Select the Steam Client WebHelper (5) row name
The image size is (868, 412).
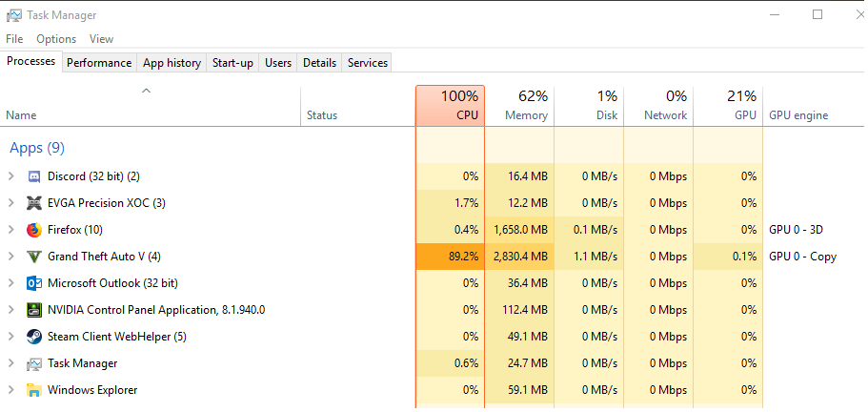tap(117, 337)
